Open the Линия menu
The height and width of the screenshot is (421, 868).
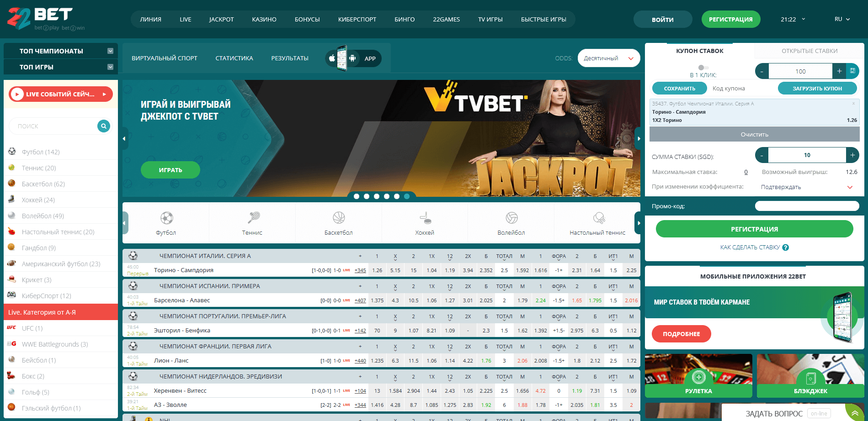click(x=150, y=19)
